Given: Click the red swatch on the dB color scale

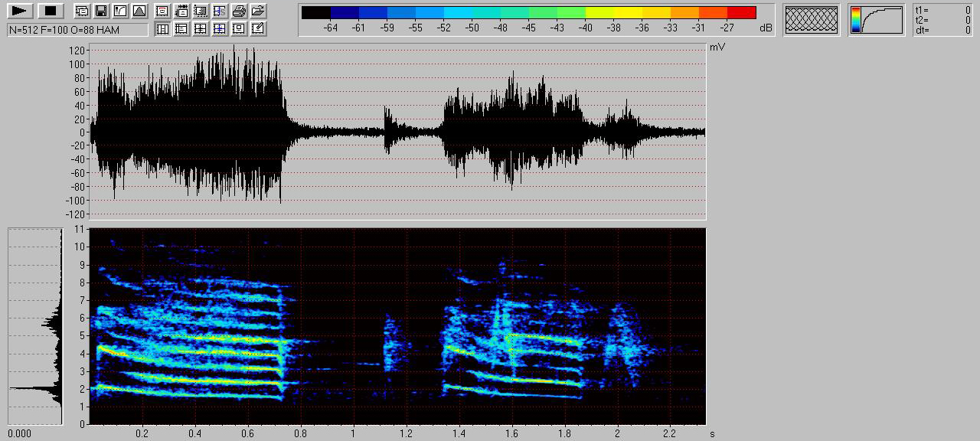Looking at the screenshot, I should click(x=741, y=12).
